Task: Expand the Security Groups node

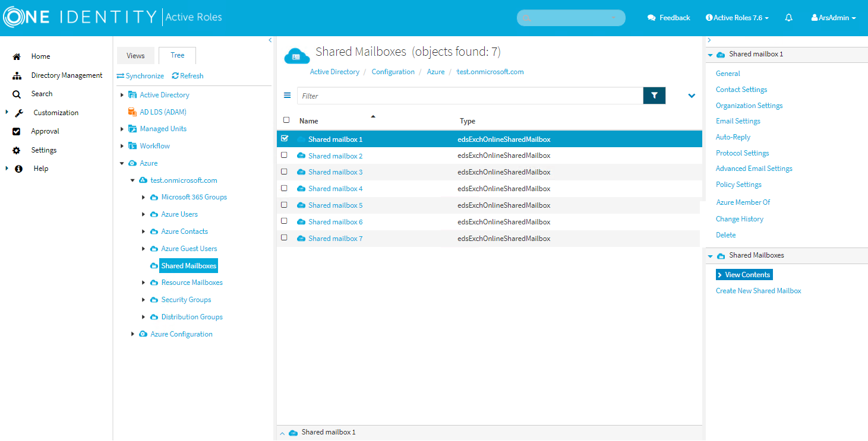Action: pyautogui.click(x=143, y=300)
